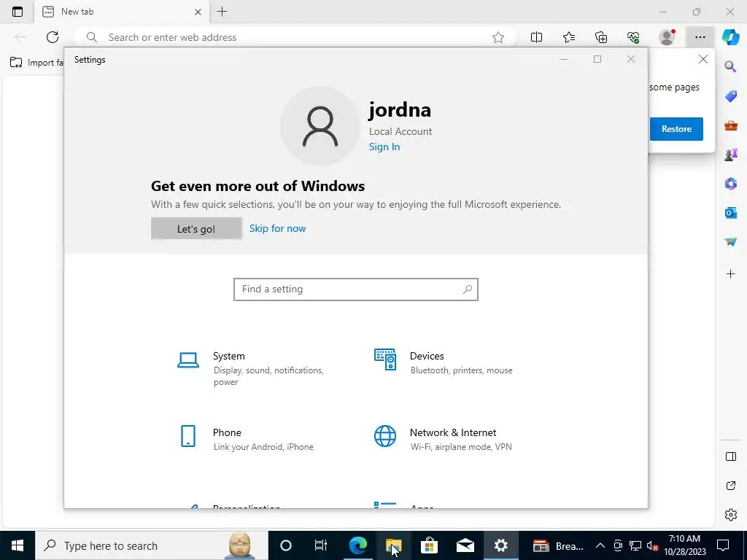Screen dimensions: 747x560
Task: Click the Settings gear on taskbar
Action: (500, 545)
